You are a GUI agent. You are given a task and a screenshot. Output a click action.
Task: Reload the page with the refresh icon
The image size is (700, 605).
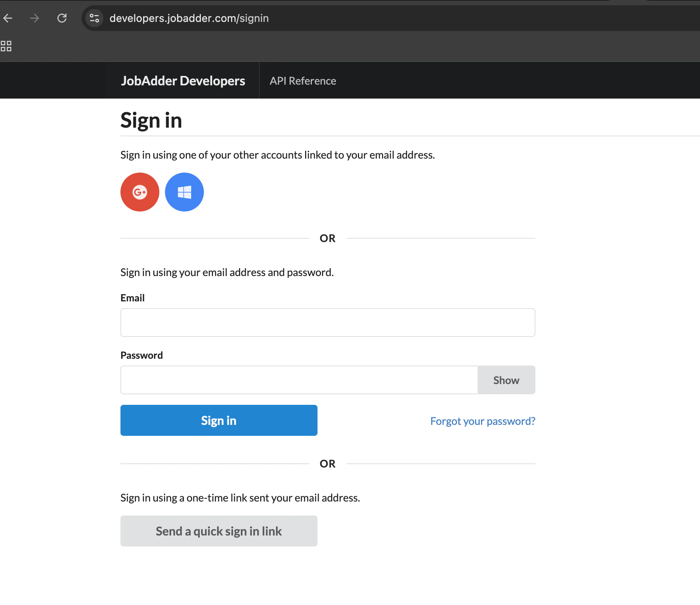coord(62,18)
